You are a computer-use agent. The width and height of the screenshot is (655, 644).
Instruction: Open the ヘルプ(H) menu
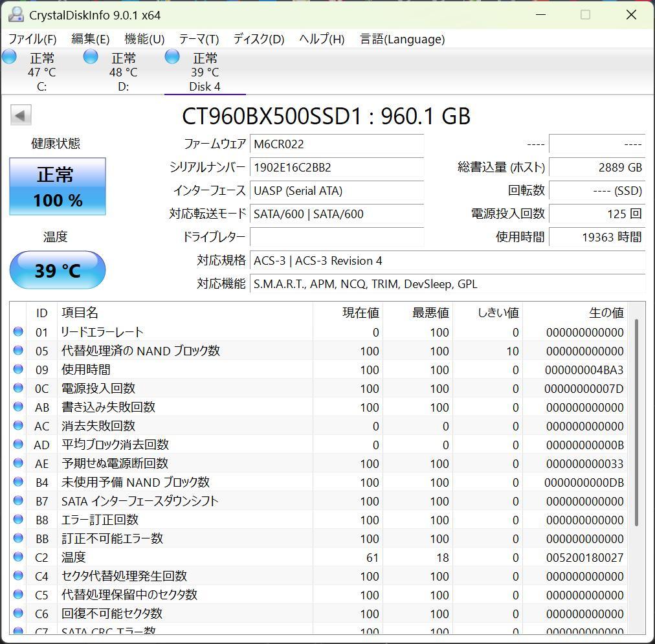tap(322, 39)
